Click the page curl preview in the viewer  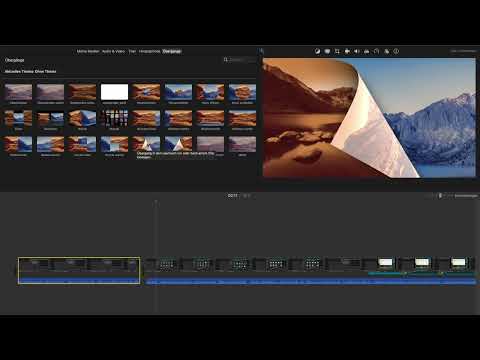[369, 117]
